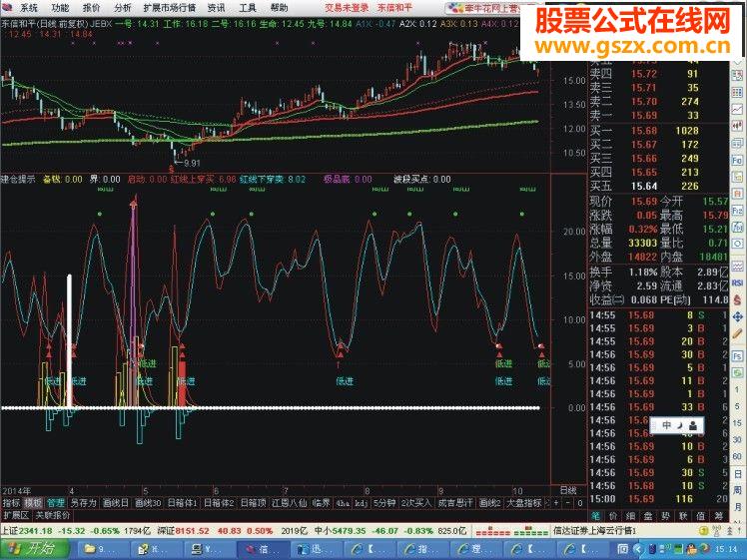Viewport: 747px width, 560px height.
Task: Switch to the 江恩八仙 template
Action: [x=290, y=503]
